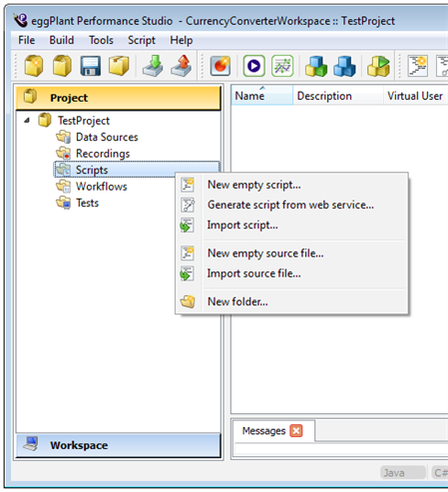Select Scripts in project tree

[92, 170]
